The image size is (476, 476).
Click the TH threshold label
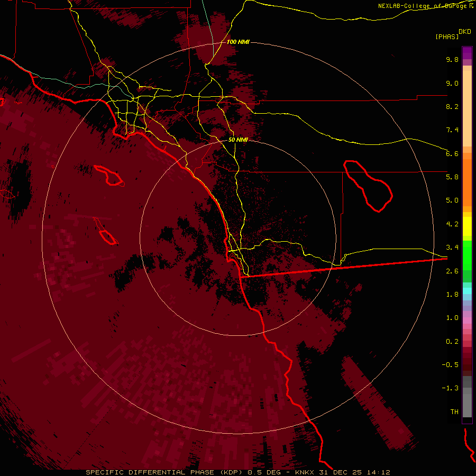click(454, 412)
